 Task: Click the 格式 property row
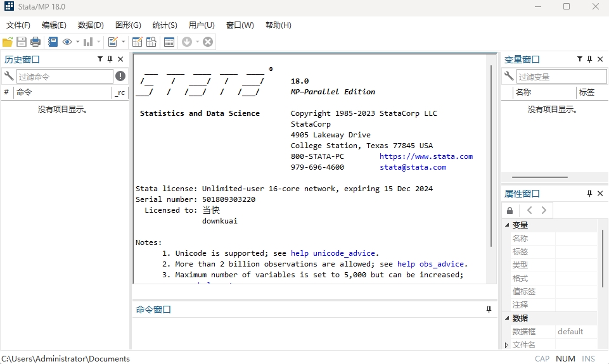tap(553, 279)
